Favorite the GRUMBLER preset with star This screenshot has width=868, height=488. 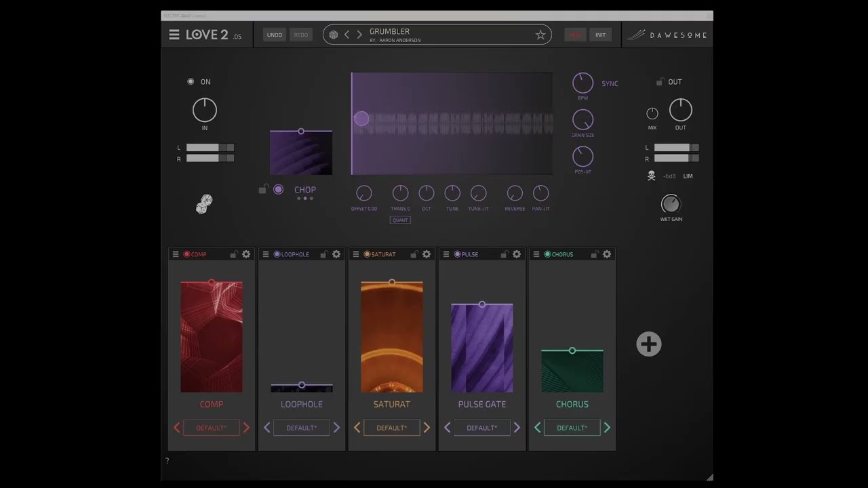click(x=540, y=35)
